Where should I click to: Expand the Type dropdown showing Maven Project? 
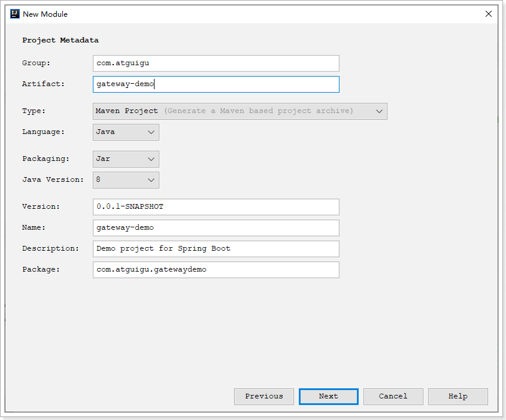(x=240, y=111)
